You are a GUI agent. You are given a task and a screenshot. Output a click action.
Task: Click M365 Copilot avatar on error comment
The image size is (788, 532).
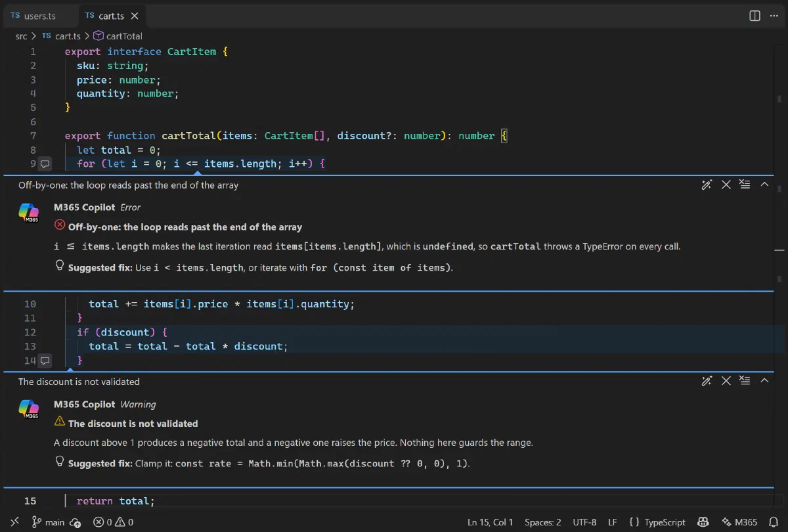coord(28,213)
